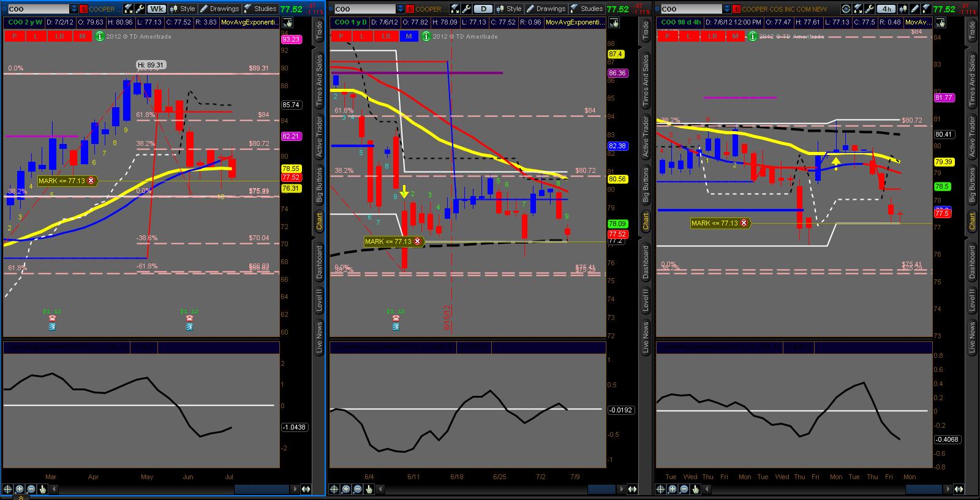Click the expand-width icon below weekly chart

coord(305,489)
